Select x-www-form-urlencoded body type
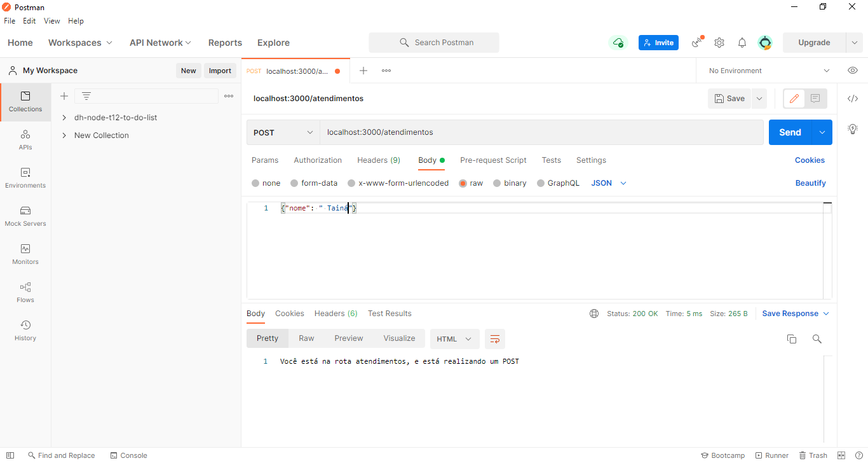The height and width of the screenshot is (463, 868). point(398,183)
